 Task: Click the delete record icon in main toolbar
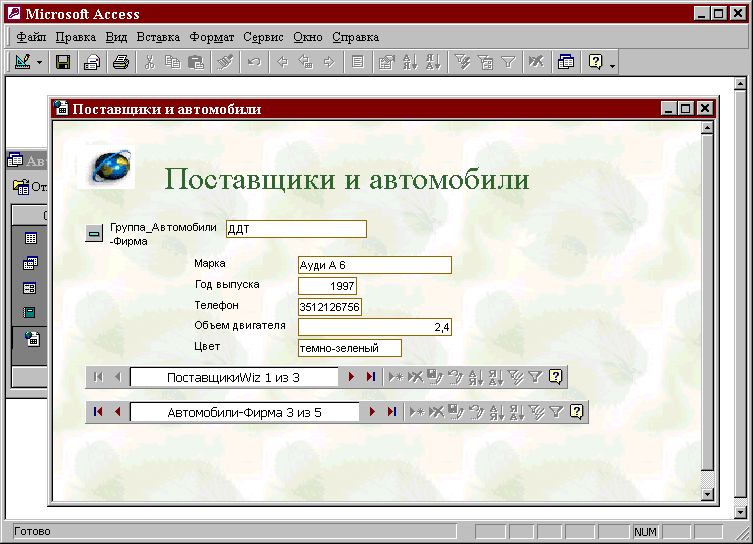click(x=536, y=62)
